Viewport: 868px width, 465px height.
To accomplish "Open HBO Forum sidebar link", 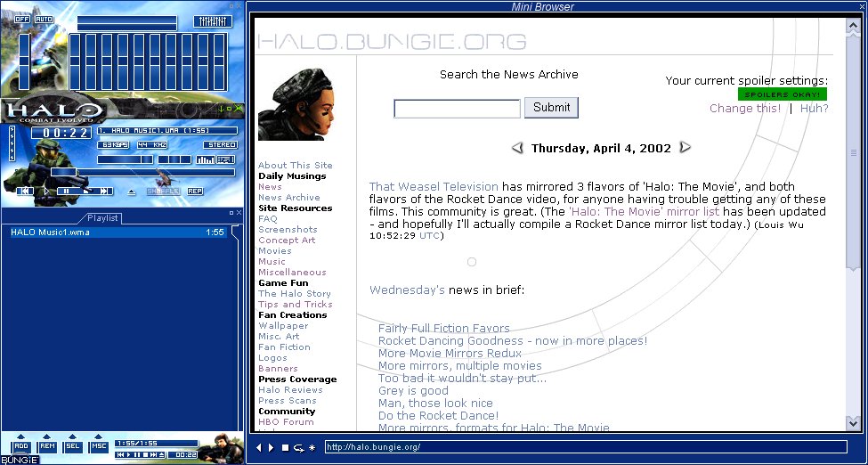I will (286, 421).
